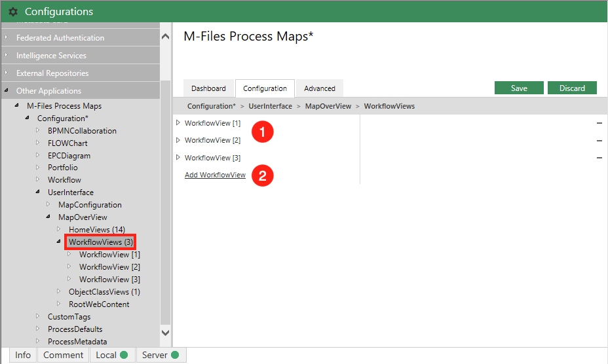Switch to the Dashboard tab
Viewport: 608px width, 364px height.
(x=208, y=88)
